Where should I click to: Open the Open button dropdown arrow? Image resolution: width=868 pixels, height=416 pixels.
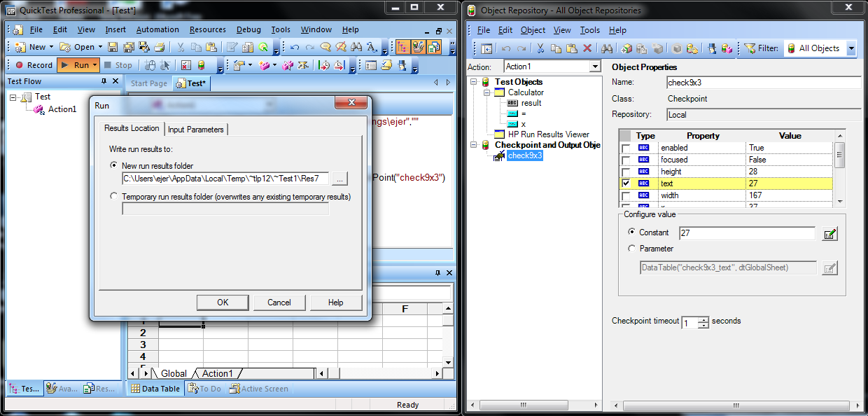coord(100,47)
